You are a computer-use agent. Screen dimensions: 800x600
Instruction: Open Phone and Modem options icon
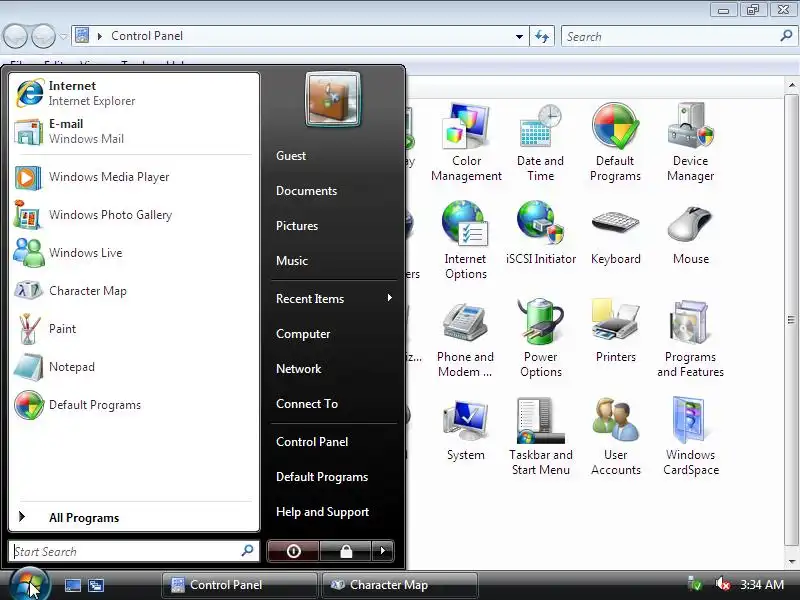465,338
